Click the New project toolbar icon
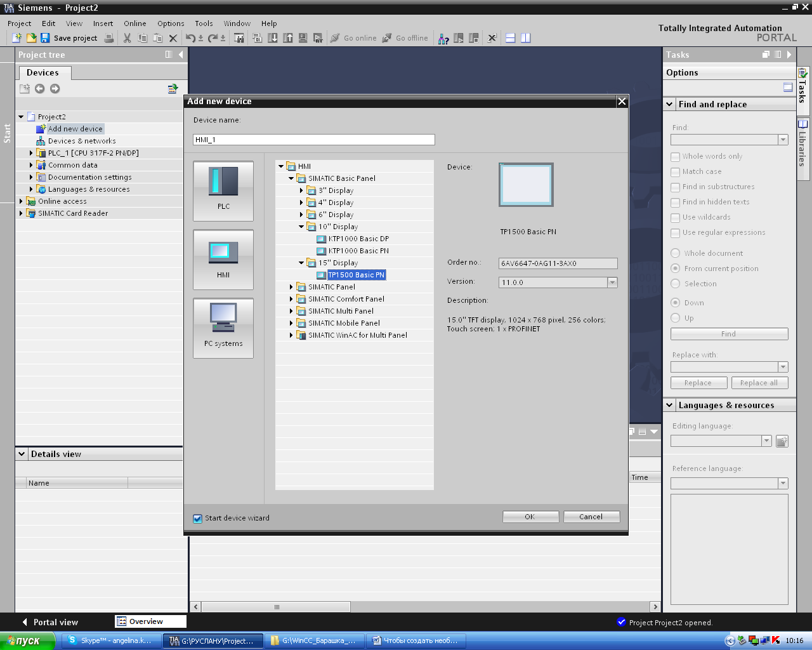Image resolution: width=812 pixels, height=650 pixels. (17, 38)
